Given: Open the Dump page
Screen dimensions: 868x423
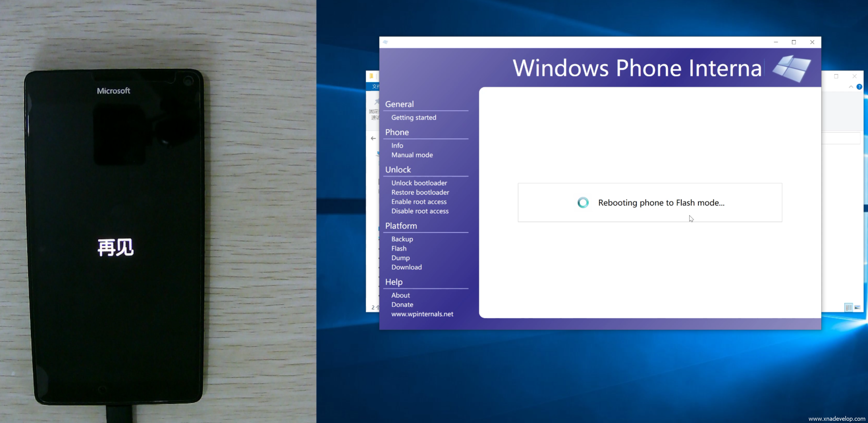Looking at the screenshot, I should pos(400,258).
